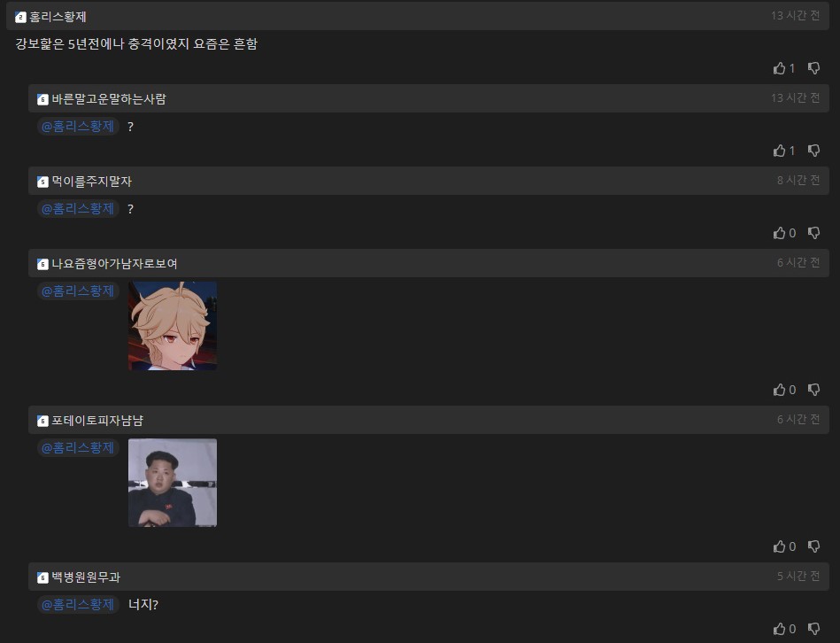Like 포테이토피자냠냠's image reply

[x=780, y=546]
